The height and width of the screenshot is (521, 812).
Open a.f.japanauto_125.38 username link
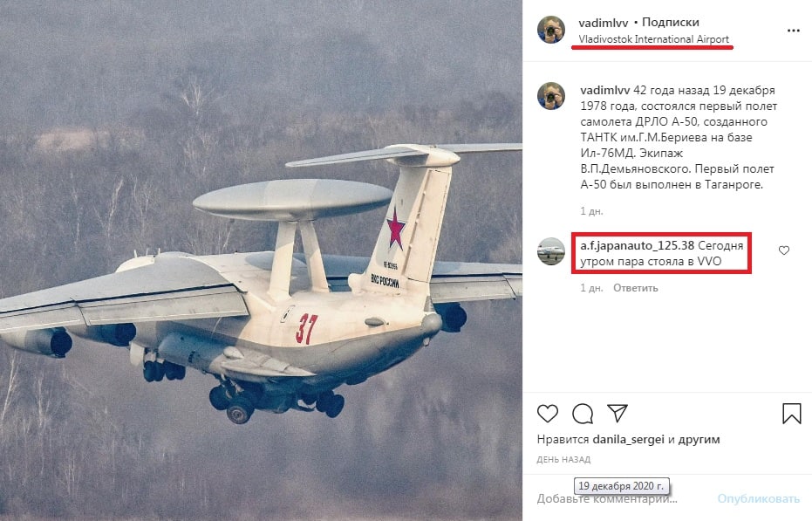point(637,245)
